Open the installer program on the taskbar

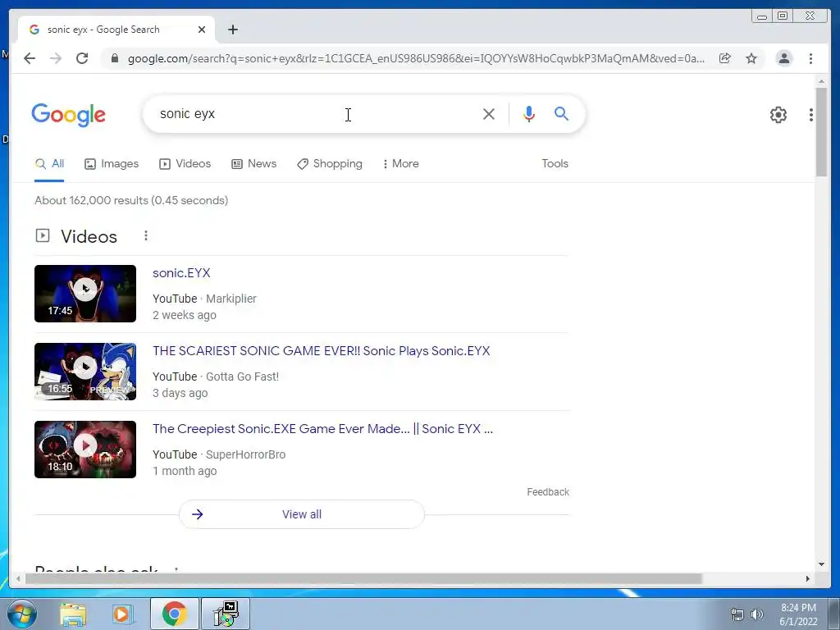(x=225, y=614)
